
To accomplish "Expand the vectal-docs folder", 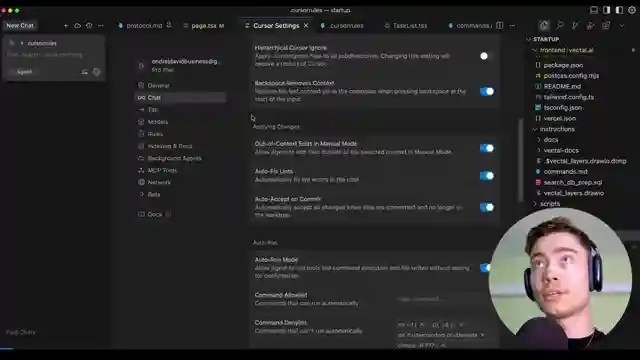I will [539, 150].
